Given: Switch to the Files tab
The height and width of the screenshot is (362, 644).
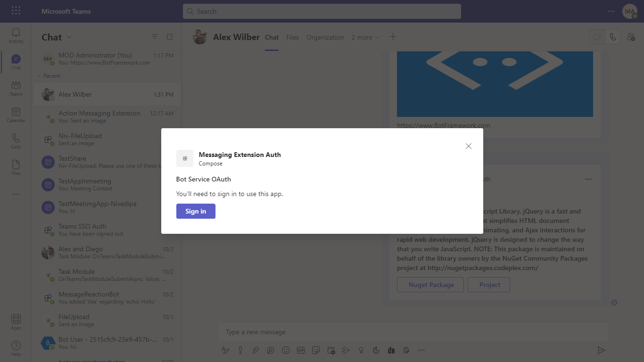Looking at the screenshot, I should [292, 37].
